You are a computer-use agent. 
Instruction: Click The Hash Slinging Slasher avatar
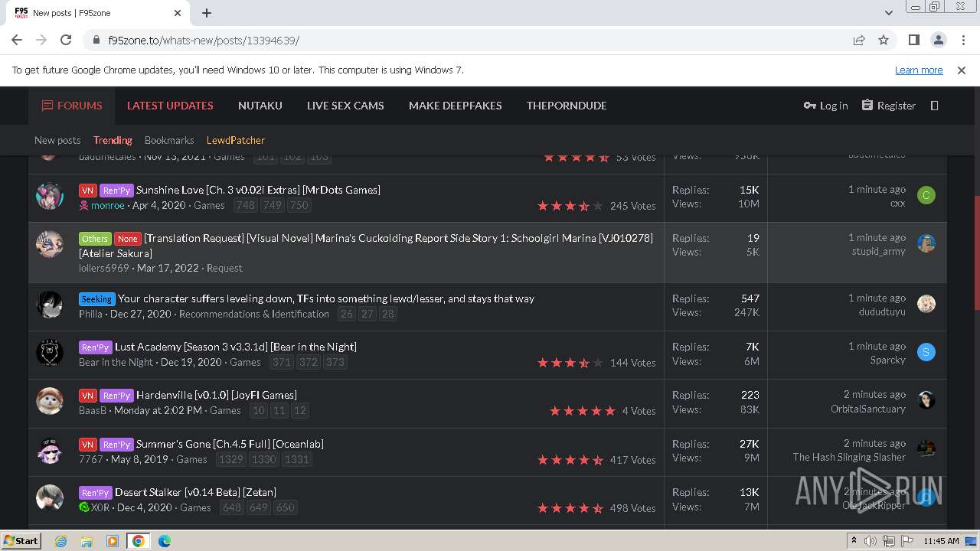[x=926, y=449]
